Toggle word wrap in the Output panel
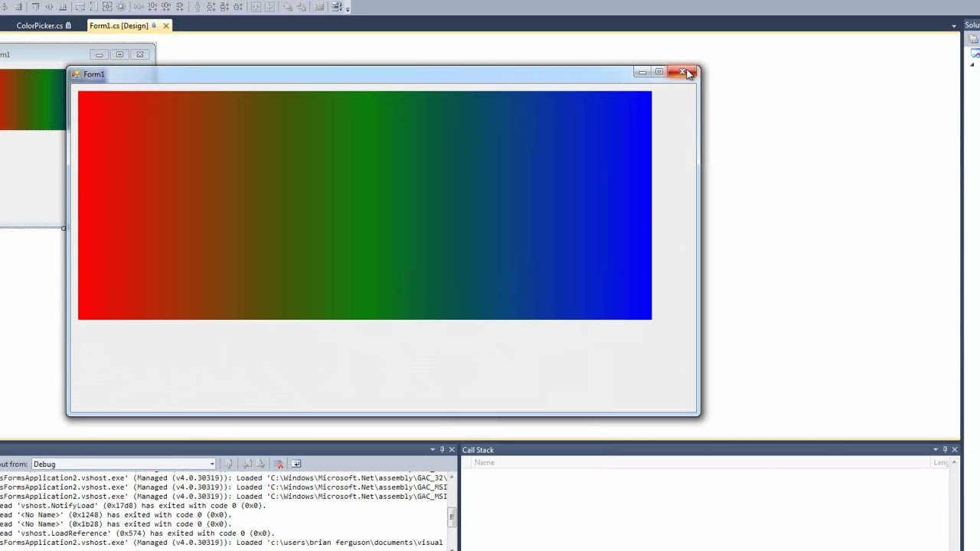Image resolution: width=980 pixels, height=551 pixels. click(x=296, y=464)
